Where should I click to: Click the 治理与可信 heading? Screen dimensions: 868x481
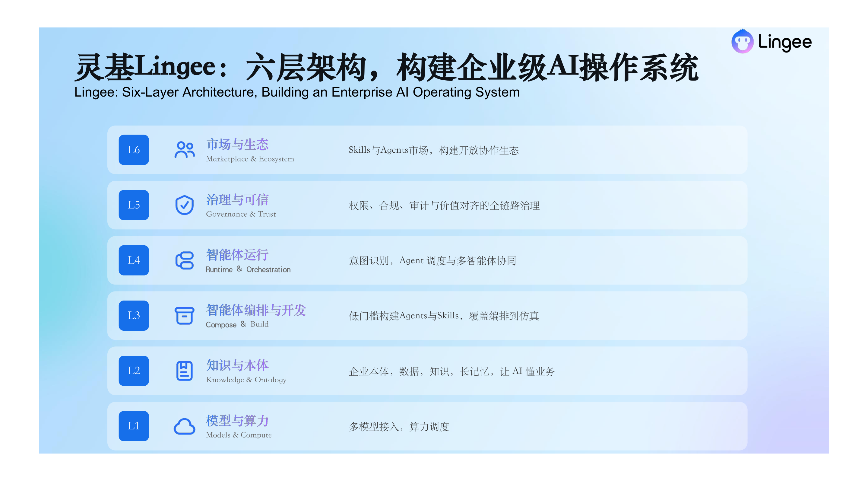click(237, 199)
